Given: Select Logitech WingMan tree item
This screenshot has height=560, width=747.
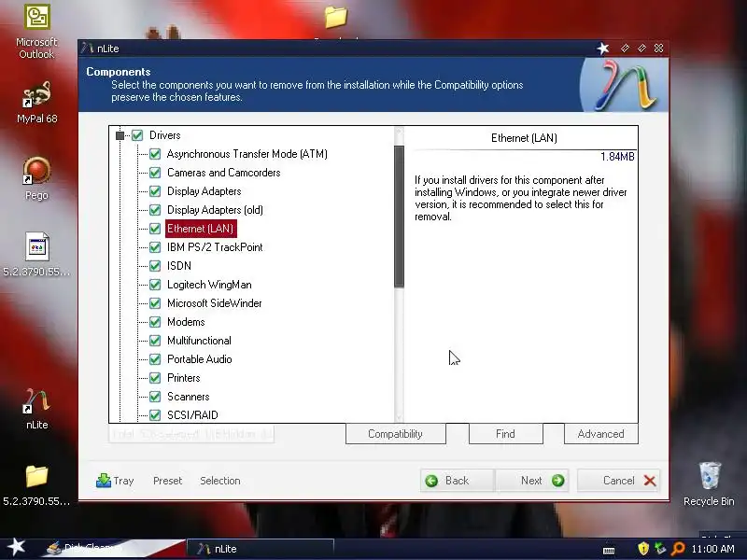Looking at the screenshot, I should coord(209,285).
